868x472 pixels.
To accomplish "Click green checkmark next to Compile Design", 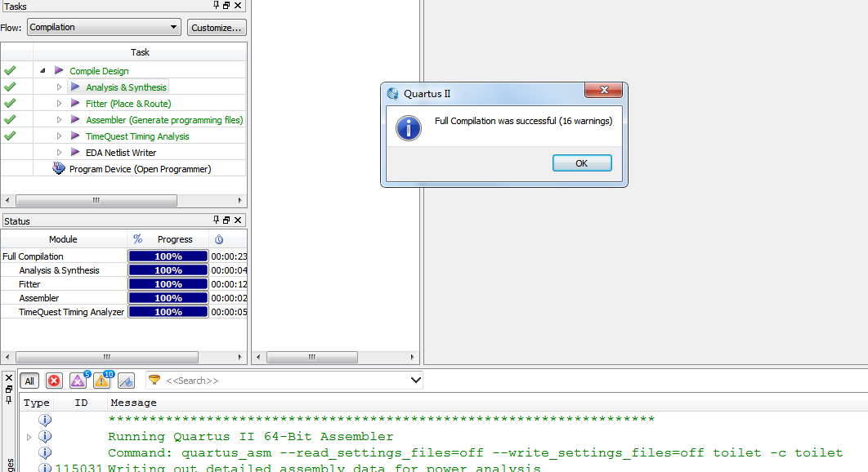I will [10, 71].
